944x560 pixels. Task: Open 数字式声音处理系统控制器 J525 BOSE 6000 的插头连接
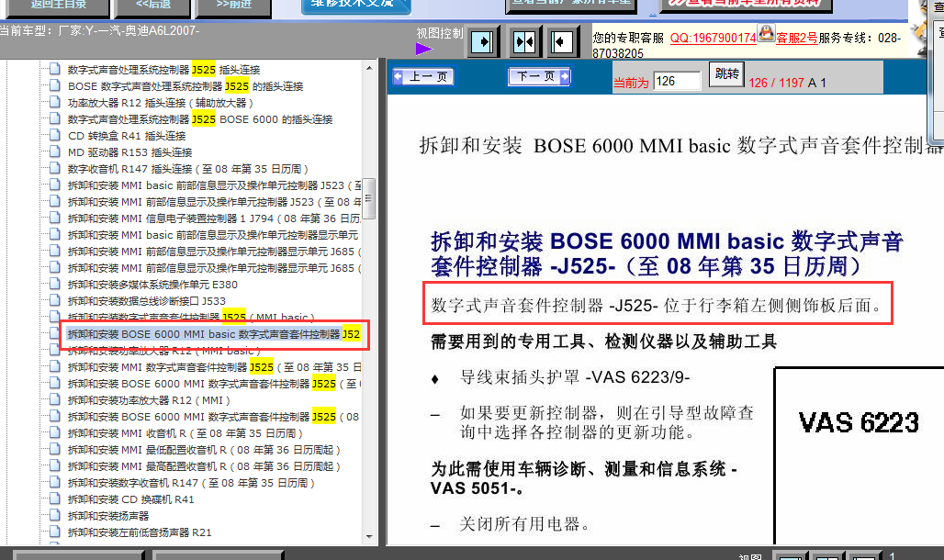point(200,119)
